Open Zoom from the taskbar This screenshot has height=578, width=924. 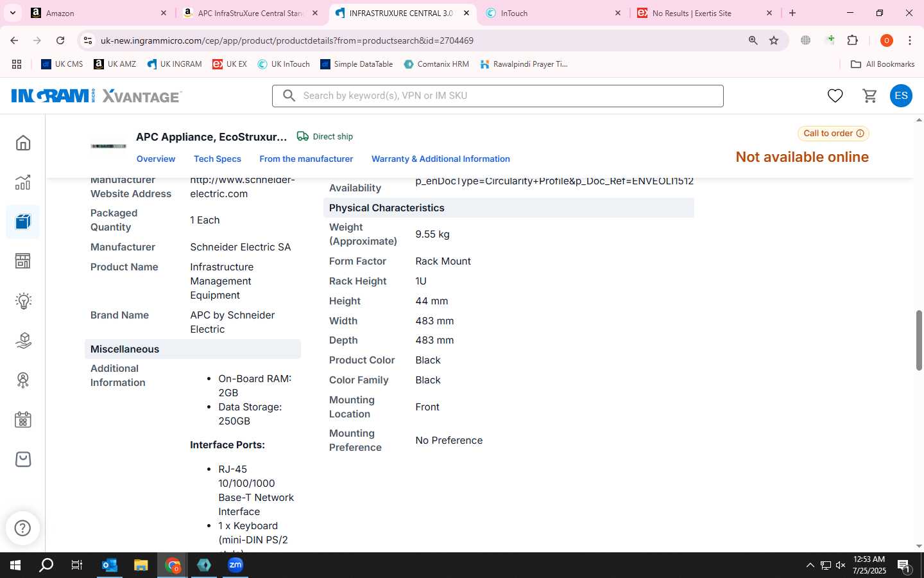(x=235, y=565)
